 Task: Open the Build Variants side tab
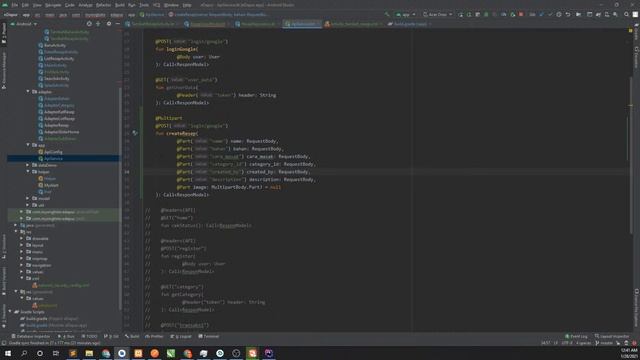pos(4,282)
